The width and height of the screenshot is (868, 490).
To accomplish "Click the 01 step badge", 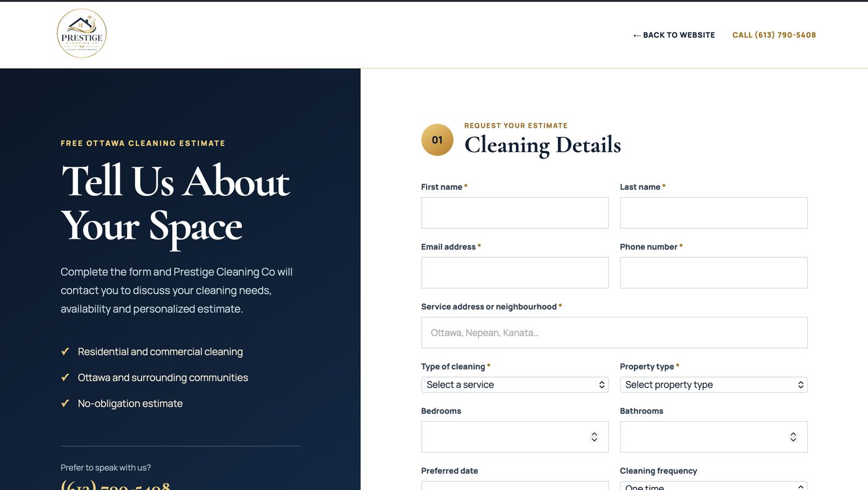I will tap(437, 140).
